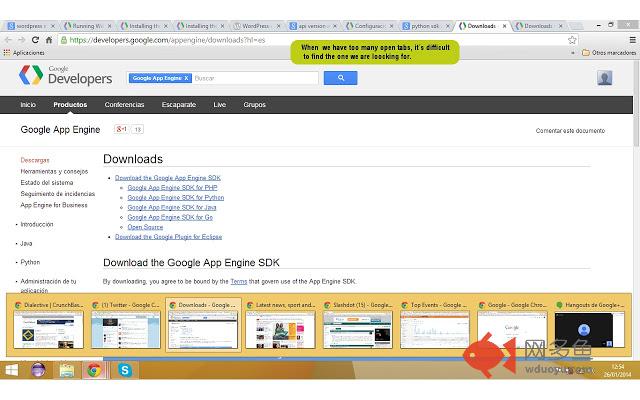Open Skype from the taskbar
The width and height of the screenshot is (640, 400).
tap(125, 370)
